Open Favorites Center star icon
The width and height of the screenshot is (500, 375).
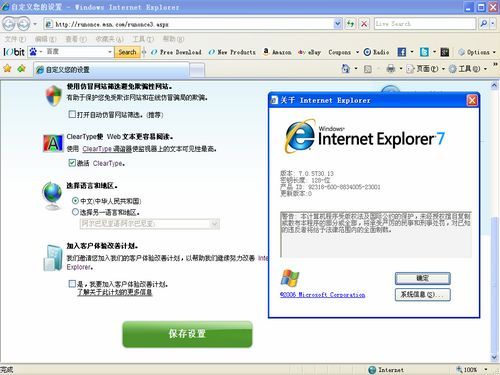7,69
